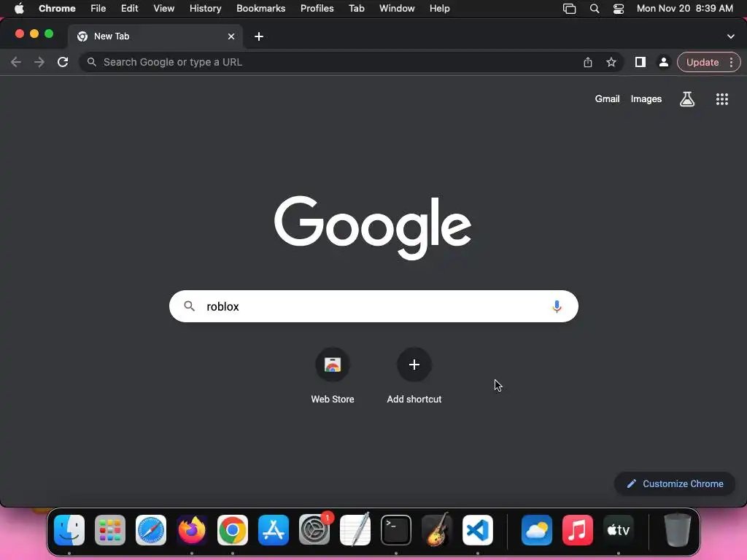This screenshot has height=560, width=747.
Task: Click the date and time in menu bar
Action: click(x=685, y=9)
